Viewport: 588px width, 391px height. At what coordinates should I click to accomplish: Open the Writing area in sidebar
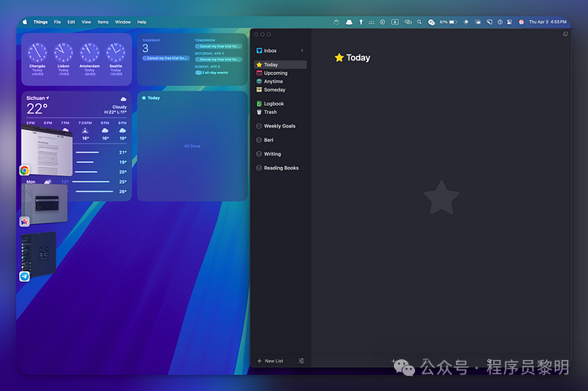[x=280, y=154]
